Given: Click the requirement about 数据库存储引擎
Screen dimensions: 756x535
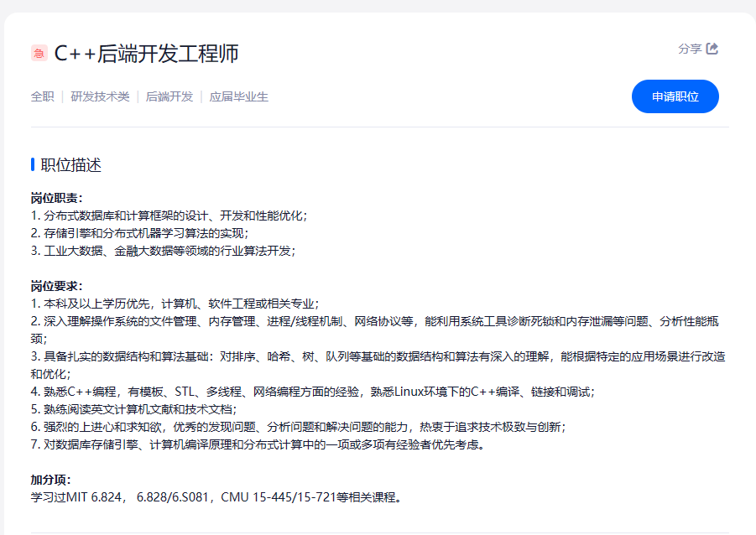Looking at the screenshot, I should tap(258, 444).
